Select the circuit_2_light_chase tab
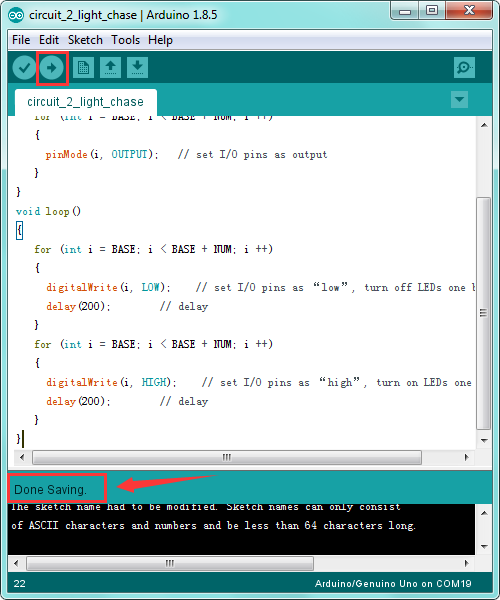The height and width of the screenshot is (600, 500). point(86,102)
